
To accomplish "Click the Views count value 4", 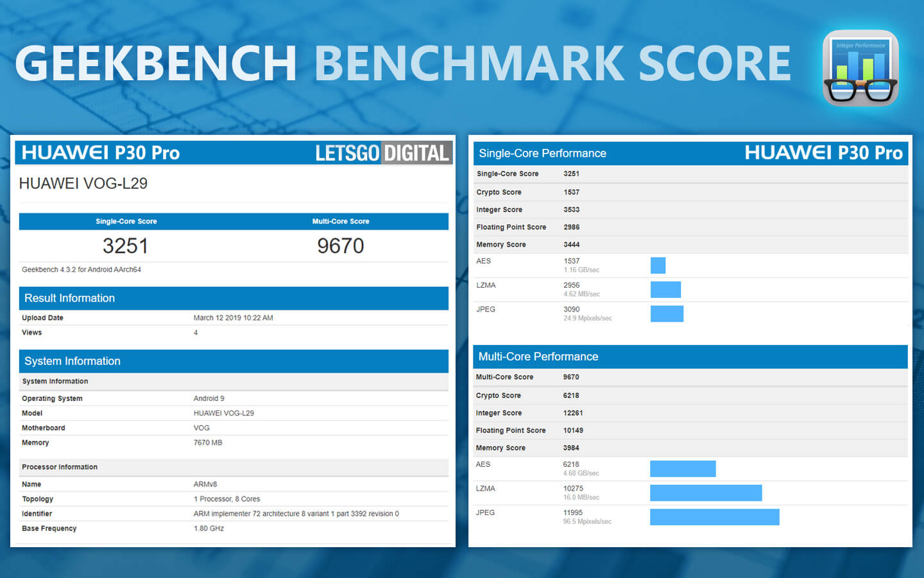I will coord(196,333).
